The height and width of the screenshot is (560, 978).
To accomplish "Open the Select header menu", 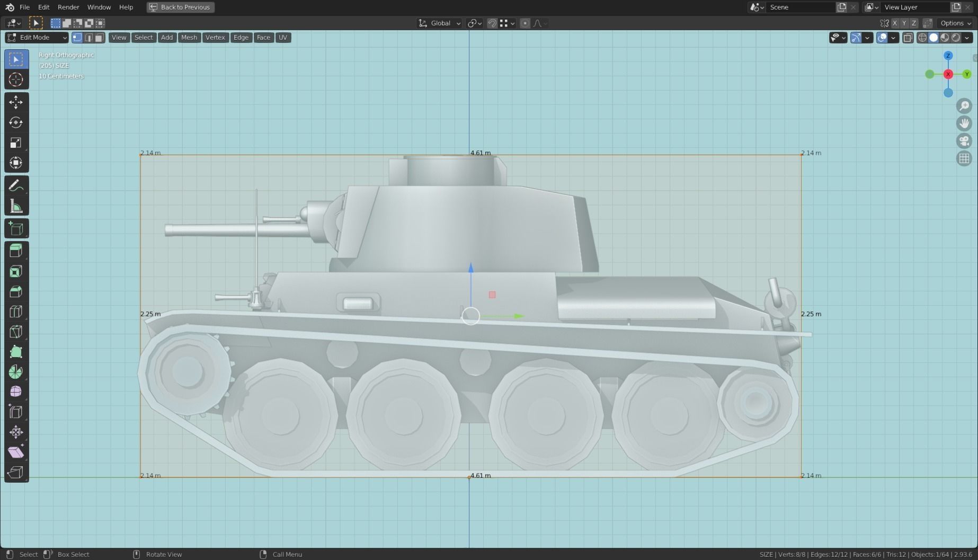I will (x=144, y=37).
